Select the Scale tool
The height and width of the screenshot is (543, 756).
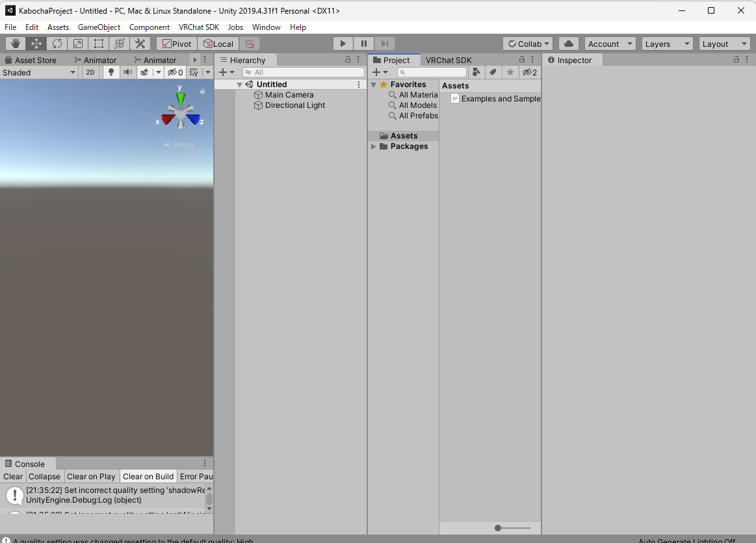click(77, 44)
